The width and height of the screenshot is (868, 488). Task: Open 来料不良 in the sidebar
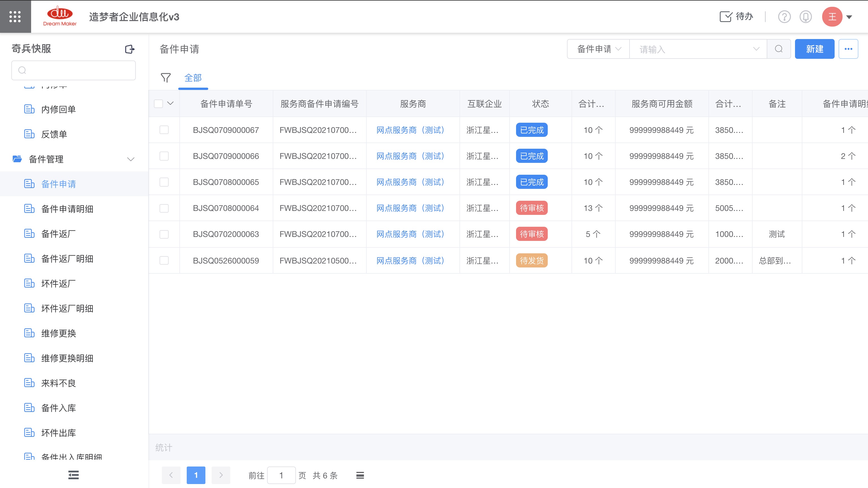click(58, 383)
